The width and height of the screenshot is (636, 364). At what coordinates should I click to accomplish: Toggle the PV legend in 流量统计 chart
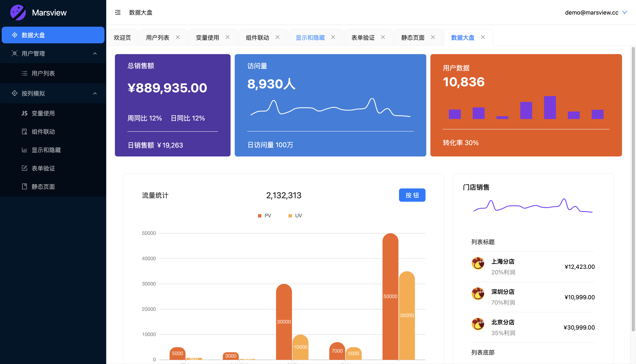pos(264,215)
